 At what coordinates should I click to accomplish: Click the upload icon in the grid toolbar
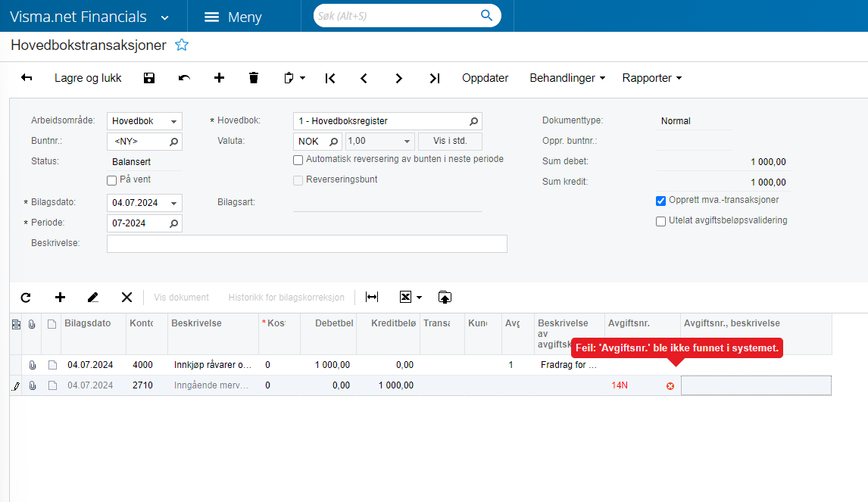(445, 298)
